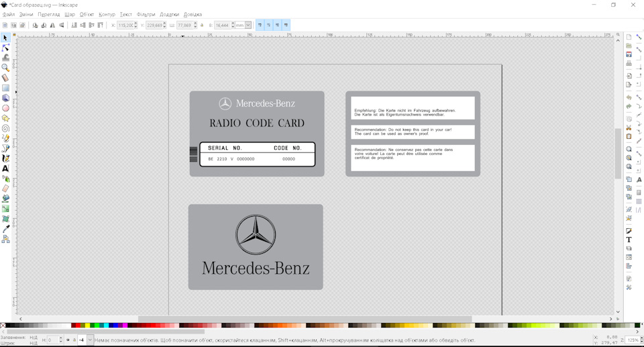Open the Text and Font dialog icon
Screen dimensions: 644x347
click(629, 240)
